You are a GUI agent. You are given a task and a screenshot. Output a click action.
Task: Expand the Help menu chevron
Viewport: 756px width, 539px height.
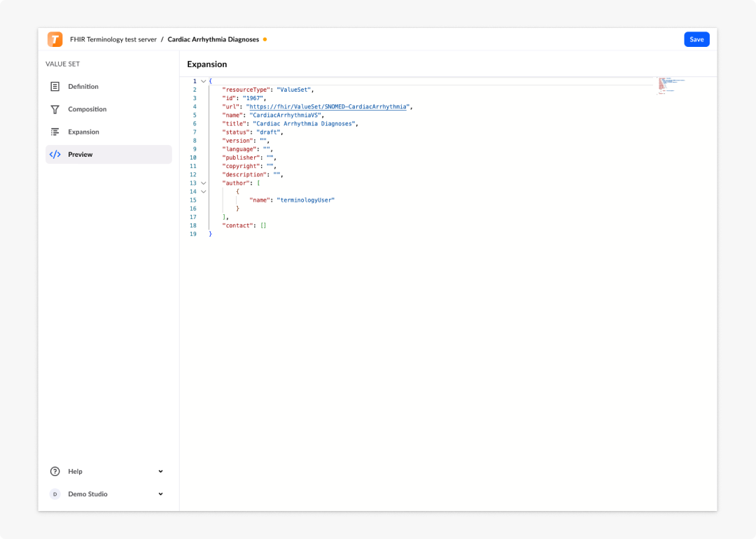coord(160,472)
